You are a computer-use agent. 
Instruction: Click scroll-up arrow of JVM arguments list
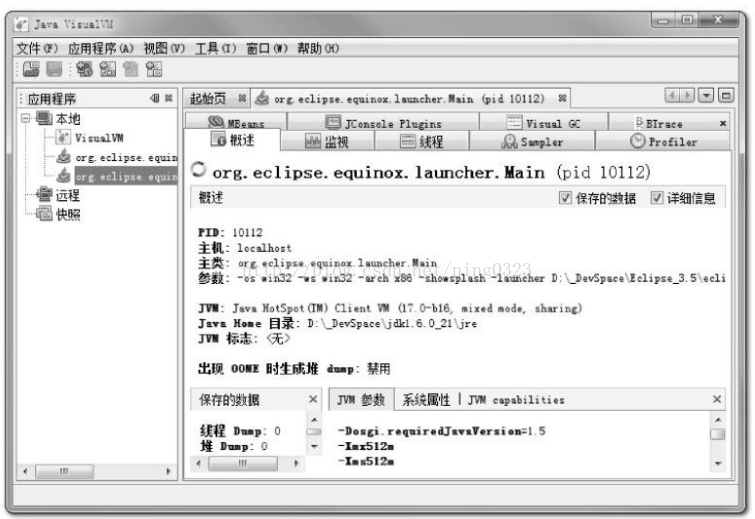tap(718, 420)
